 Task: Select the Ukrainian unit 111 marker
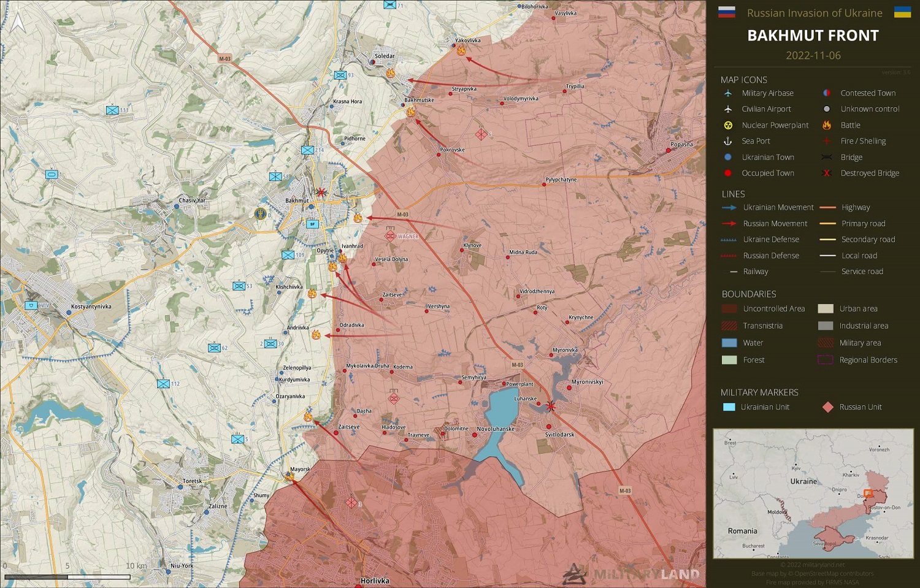(112, 110)
